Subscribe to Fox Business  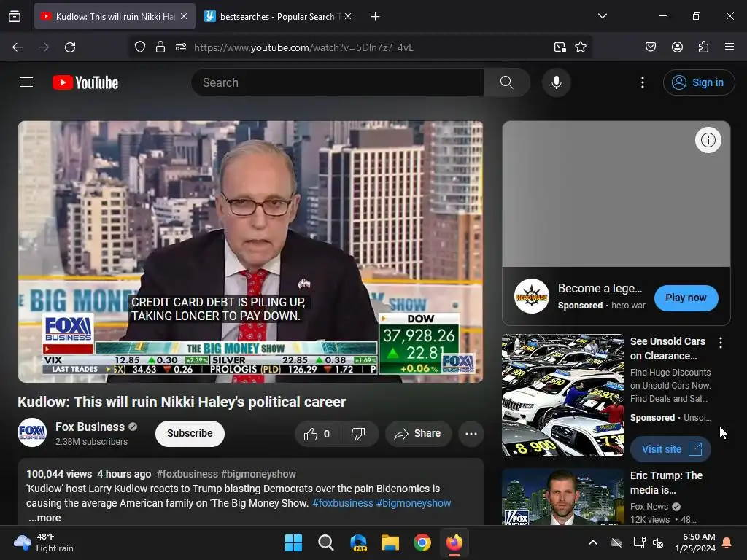point(190,433)
